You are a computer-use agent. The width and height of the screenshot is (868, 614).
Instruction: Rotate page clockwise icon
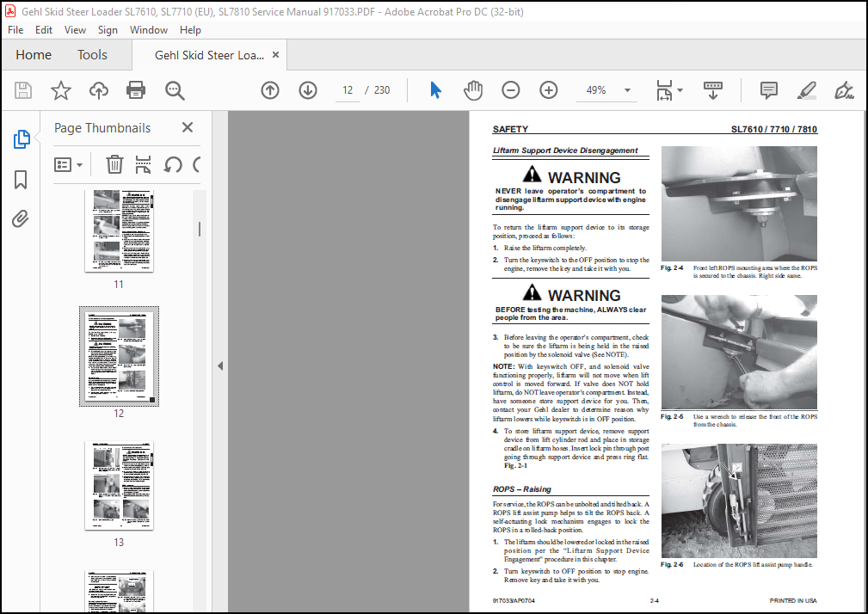coord(196,164)
